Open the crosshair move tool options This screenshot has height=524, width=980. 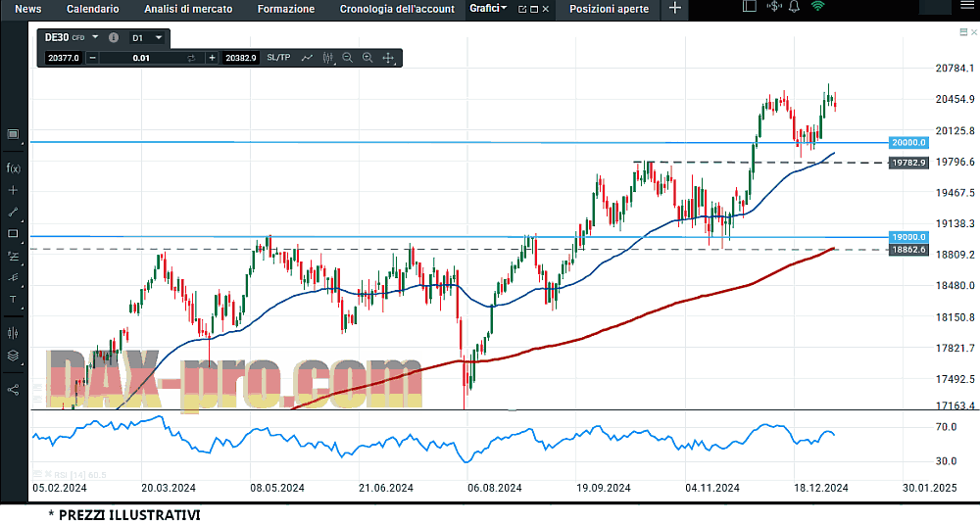point(388,58)
